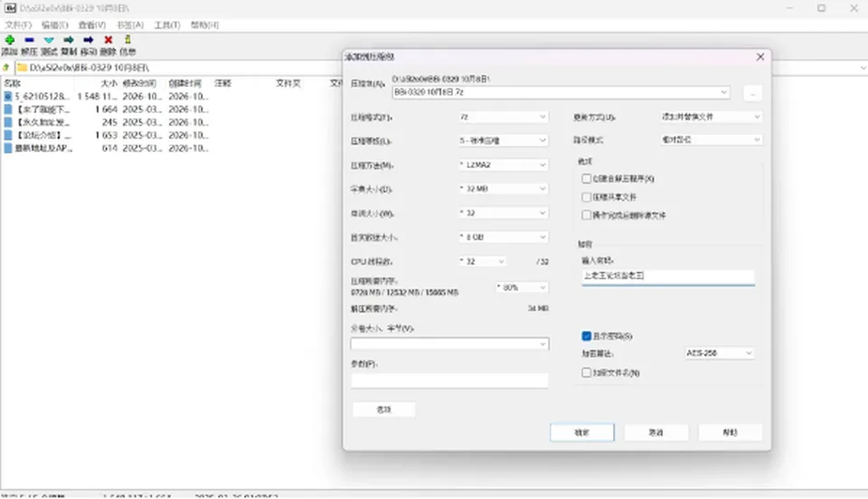This screenshot has height=499, width=868.
Task: Open the split volume size combo box
Action: (x=449, y=344)
